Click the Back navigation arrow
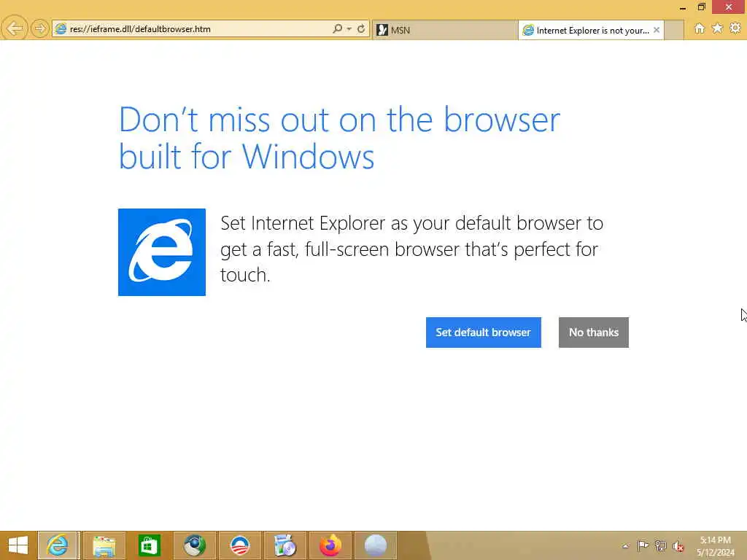Screen dimensions: 747x560 (15, 28)
